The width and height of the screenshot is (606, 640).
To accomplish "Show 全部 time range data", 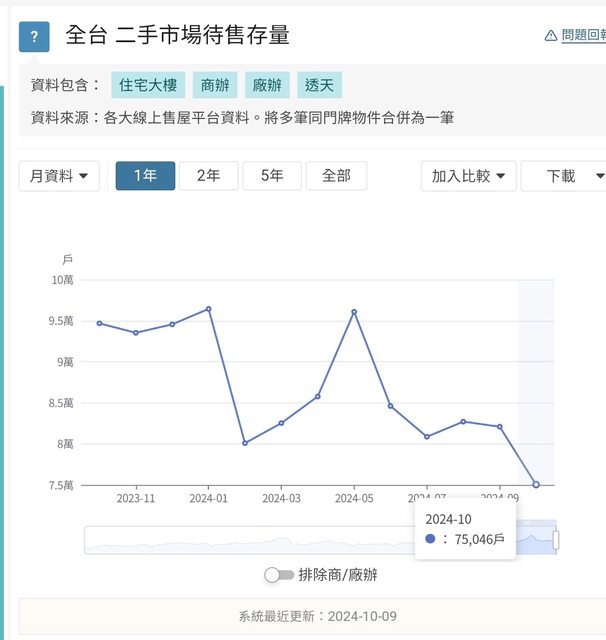I will (x=336, y=176).
